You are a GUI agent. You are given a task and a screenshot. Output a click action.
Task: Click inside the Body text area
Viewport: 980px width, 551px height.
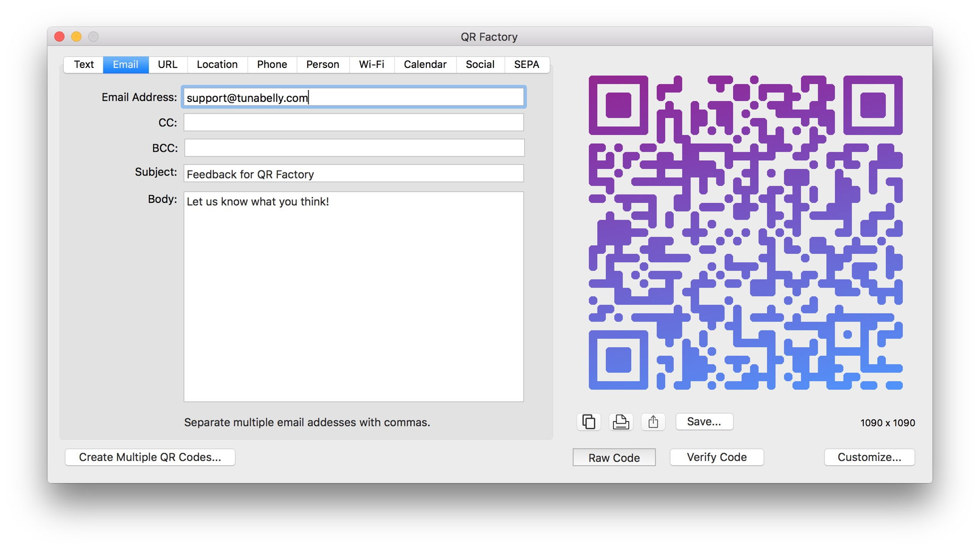(354, 297)
